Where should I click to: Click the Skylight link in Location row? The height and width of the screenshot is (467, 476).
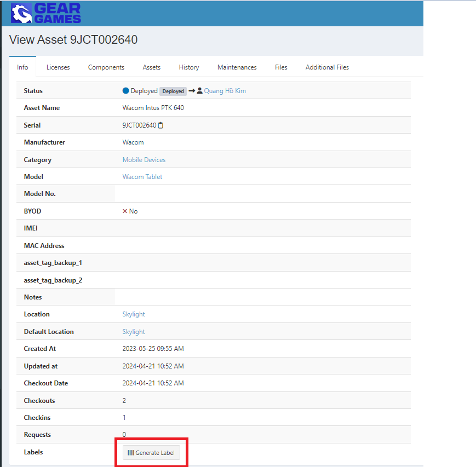[x=134, y=314]
